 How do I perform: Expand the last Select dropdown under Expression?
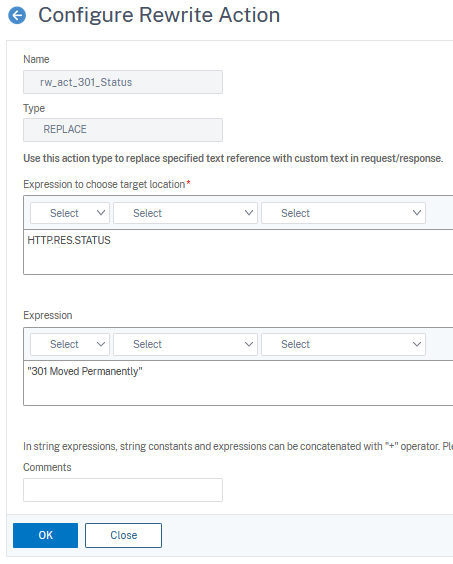click(343, 344)
